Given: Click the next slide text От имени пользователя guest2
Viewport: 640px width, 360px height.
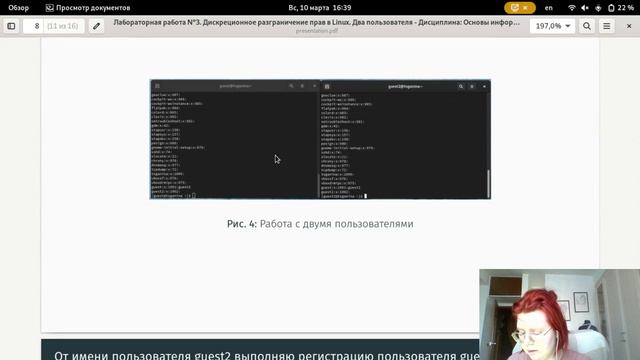Looking at the screenshot, I should (x=267, y=356).
